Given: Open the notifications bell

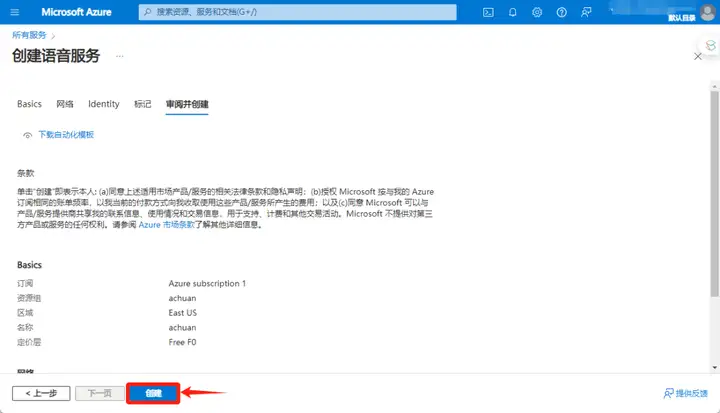Looking at the screenshot, I should click(512, 12).
